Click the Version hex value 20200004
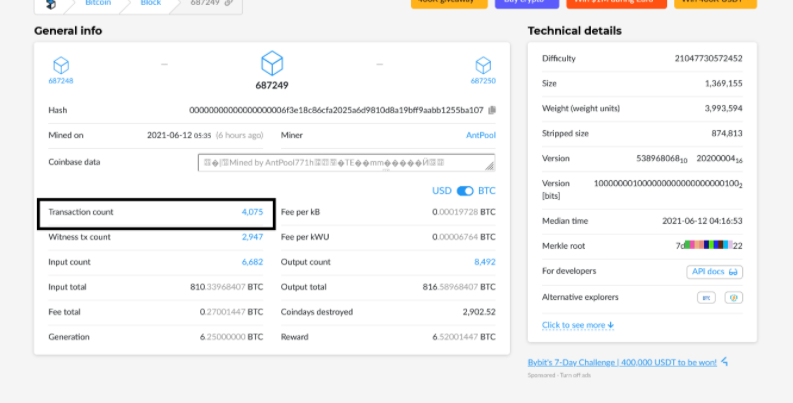Viewport: 793px width, 403px height. point(719,159)
